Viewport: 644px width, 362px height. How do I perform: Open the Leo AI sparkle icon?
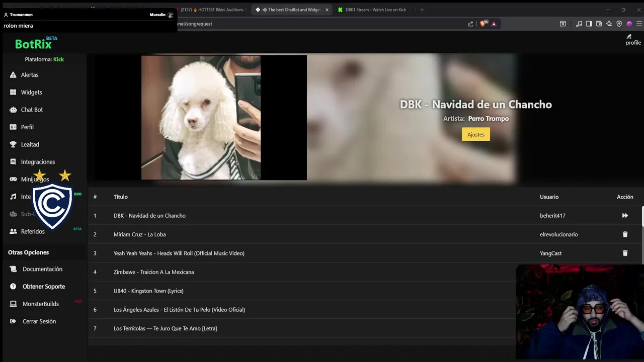(x=609, y=24)
